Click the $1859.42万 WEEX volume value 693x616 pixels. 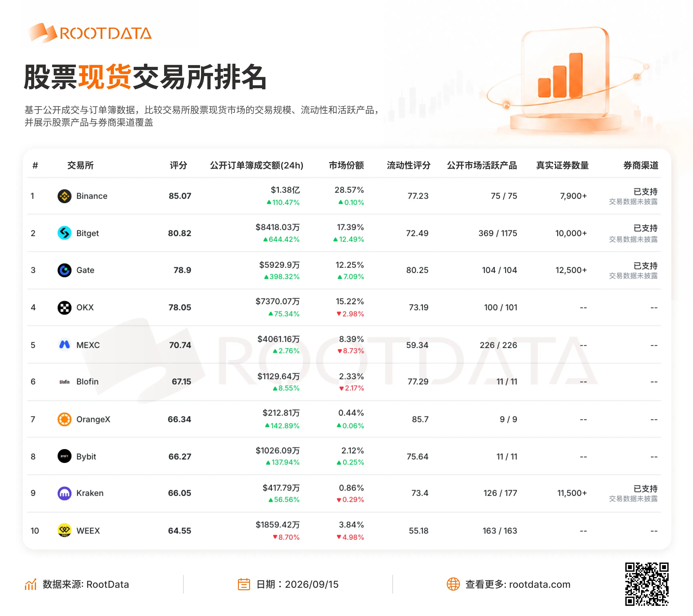[x=278, y=525]
